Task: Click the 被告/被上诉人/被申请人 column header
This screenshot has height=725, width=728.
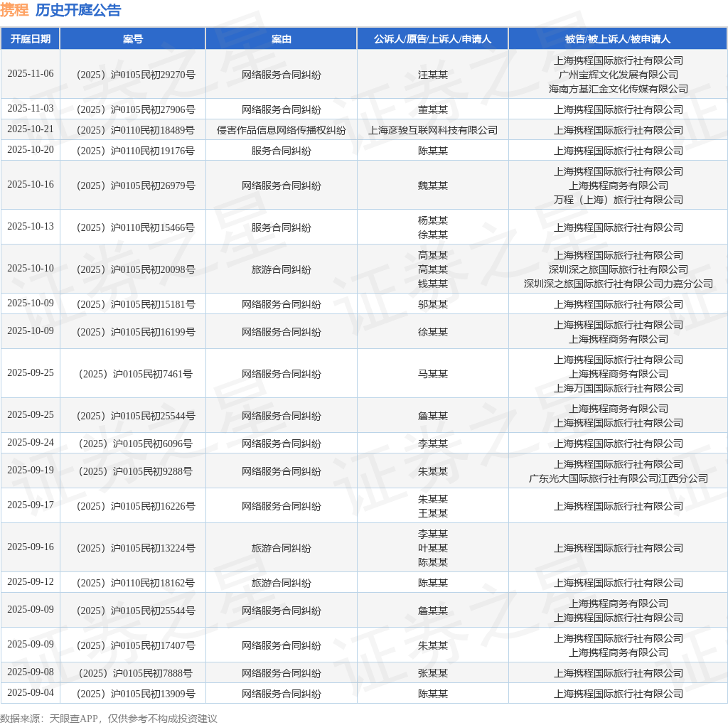Action: pyautogui.click(x=618, y=39)
